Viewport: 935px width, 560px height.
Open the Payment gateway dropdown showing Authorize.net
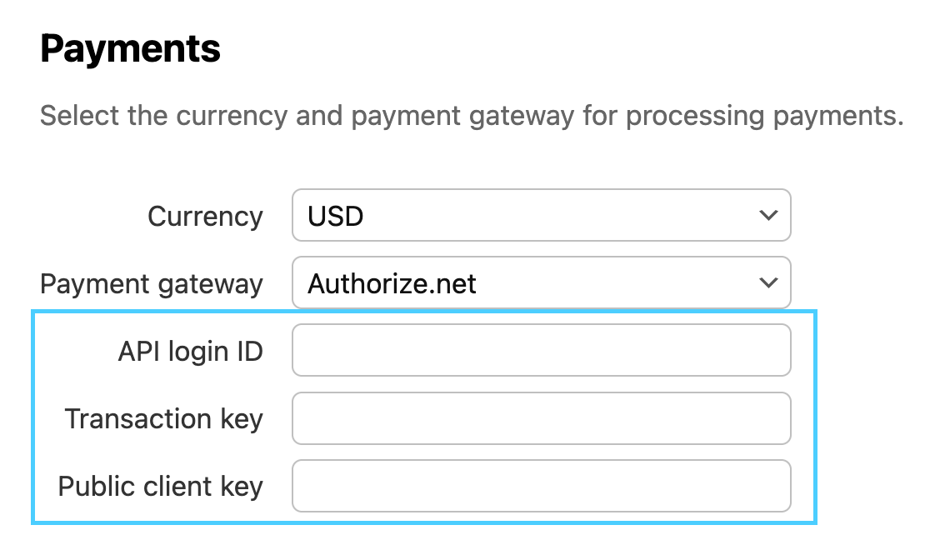click(540, 283)
